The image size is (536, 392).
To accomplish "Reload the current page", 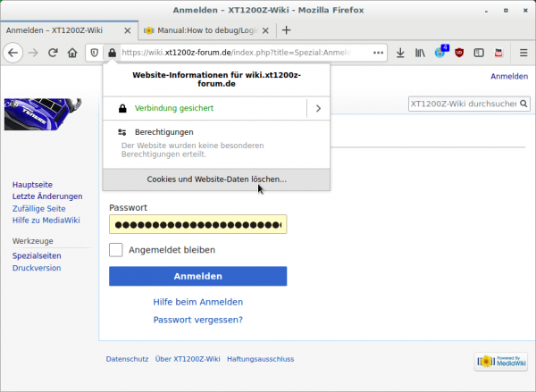I will pos(54,53).
